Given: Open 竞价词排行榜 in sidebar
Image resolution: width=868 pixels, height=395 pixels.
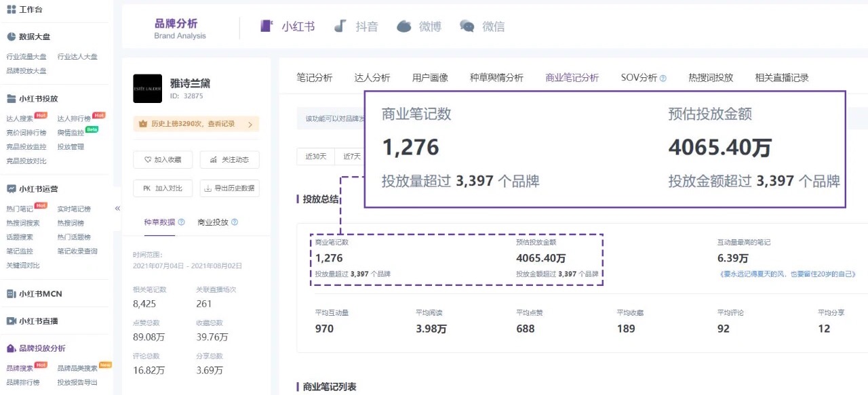Looking at the screenshot, I should pos(26,133).
